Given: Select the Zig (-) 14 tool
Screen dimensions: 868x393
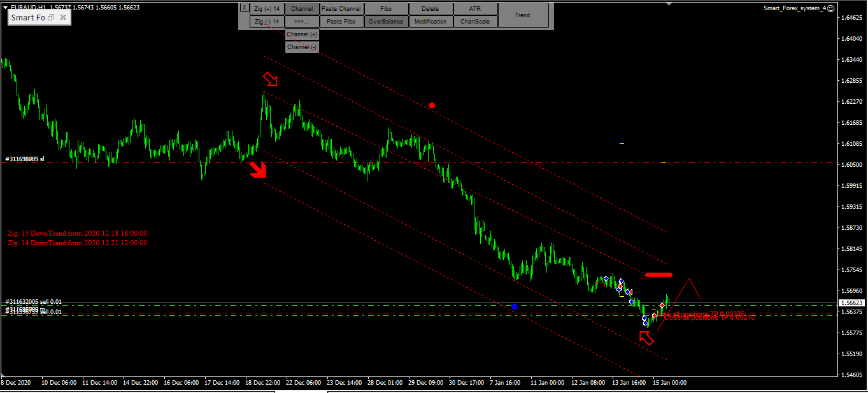Looking at the screenshot, I should (267, 21).
